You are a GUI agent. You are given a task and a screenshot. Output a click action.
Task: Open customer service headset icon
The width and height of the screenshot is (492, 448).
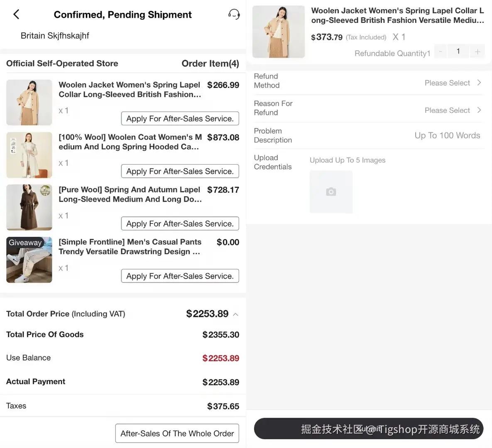[x=234, y=15]
